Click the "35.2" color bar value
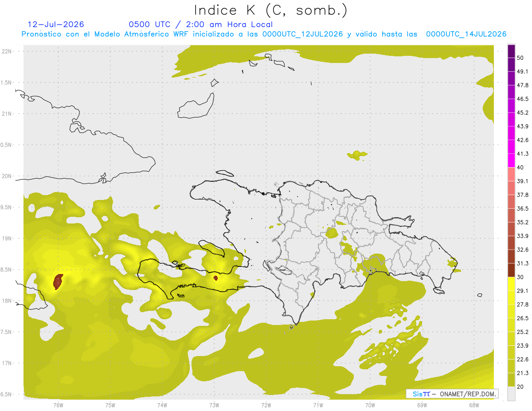The width and height of the screenshot is (532, 411). 523,222
